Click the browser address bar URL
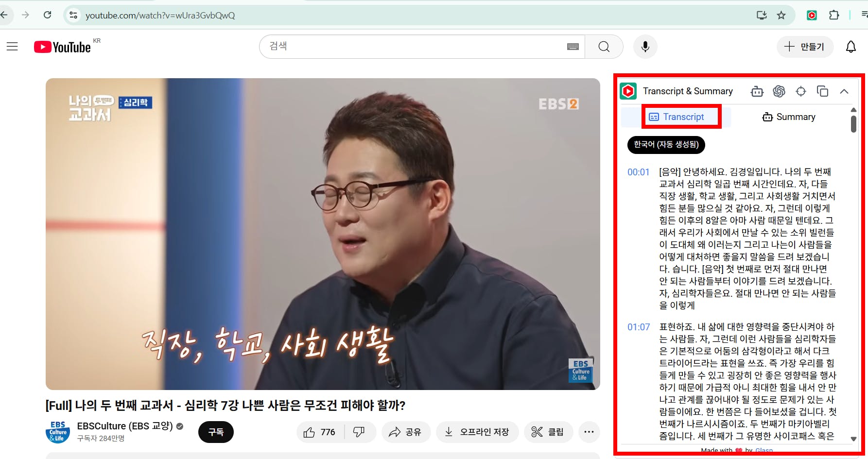The image size is (868, 459). tap(160, 16)
